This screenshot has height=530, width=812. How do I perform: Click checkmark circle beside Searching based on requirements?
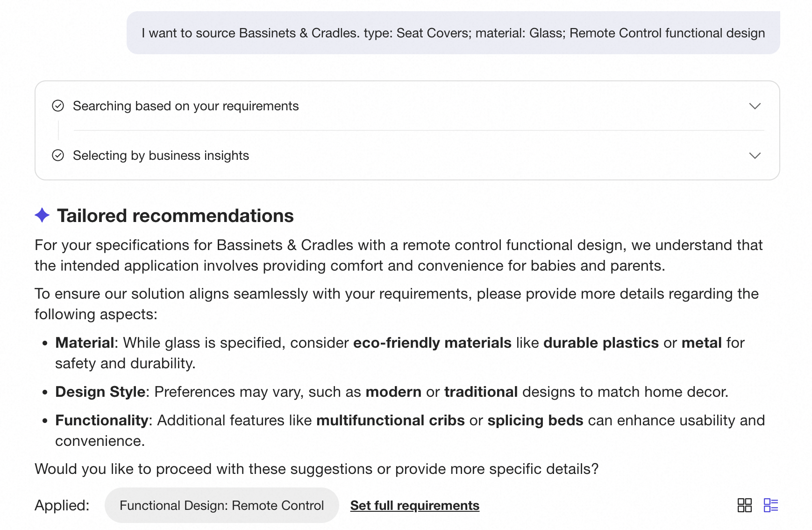(58, 106)
